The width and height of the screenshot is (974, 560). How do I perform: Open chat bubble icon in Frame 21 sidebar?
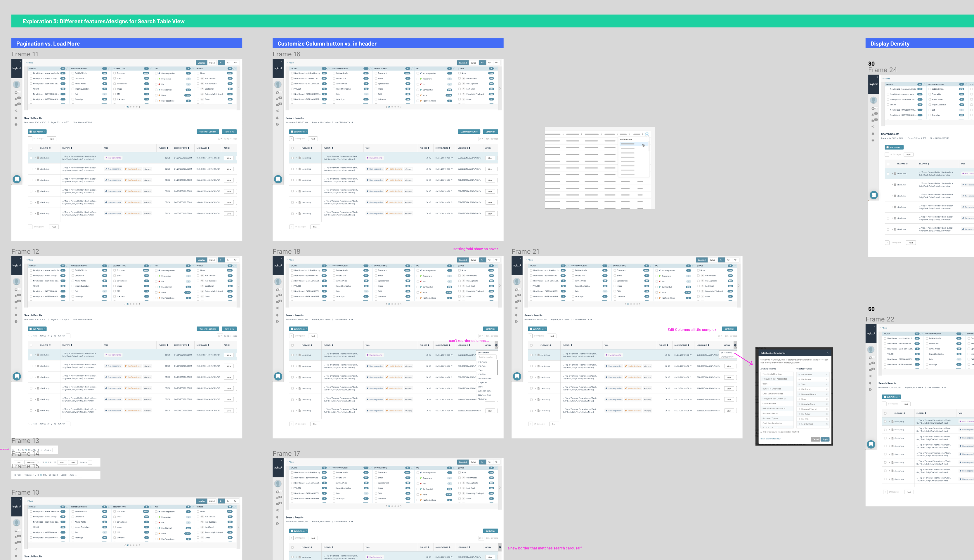517,376
